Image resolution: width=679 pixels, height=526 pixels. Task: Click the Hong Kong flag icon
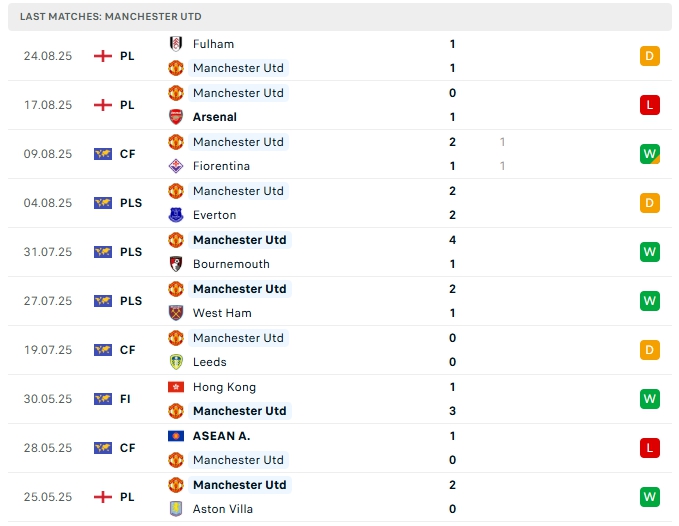tap(176, 387)
